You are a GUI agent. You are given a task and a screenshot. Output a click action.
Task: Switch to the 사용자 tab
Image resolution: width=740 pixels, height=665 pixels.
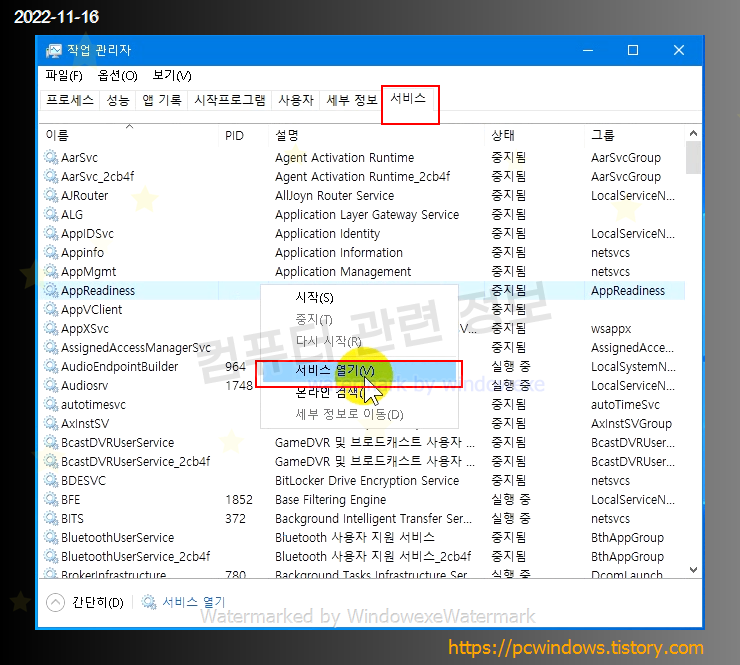[x=296, y=100]
